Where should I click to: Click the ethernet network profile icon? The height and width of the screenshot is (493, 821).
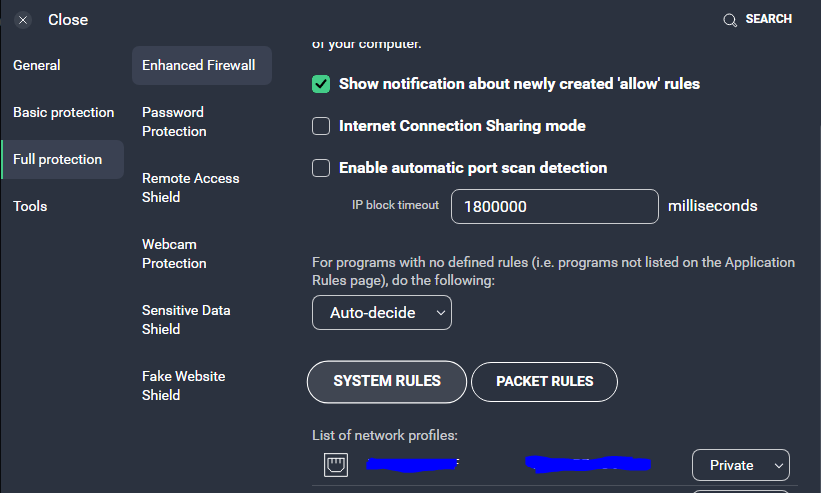coord(336,465)
